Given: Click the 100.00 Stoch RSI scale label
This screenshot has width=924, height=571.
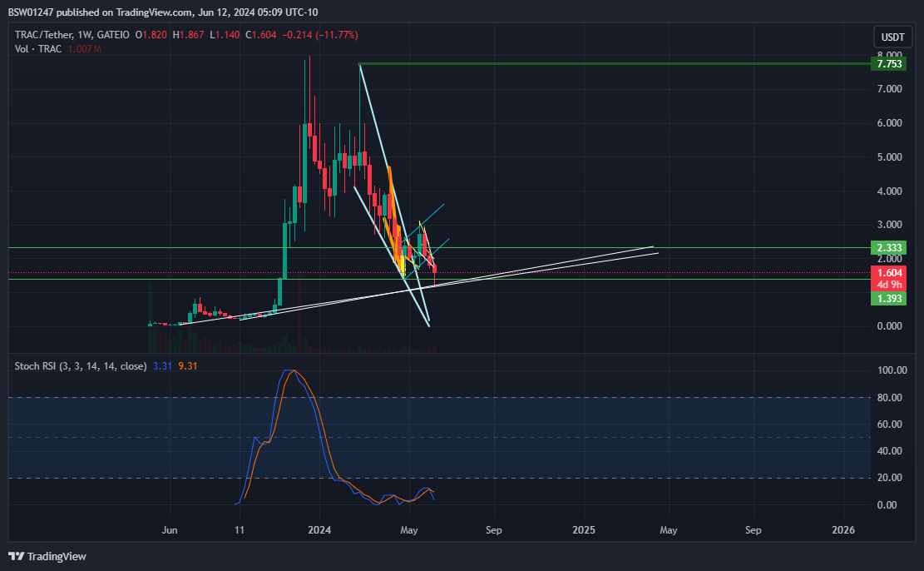Looking at the screenshot, I should (x=892, y=370).
